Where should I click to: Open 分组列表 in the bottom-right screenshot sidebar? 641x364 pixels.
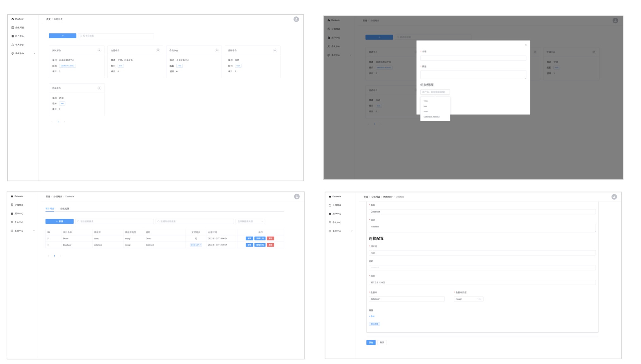337,205
